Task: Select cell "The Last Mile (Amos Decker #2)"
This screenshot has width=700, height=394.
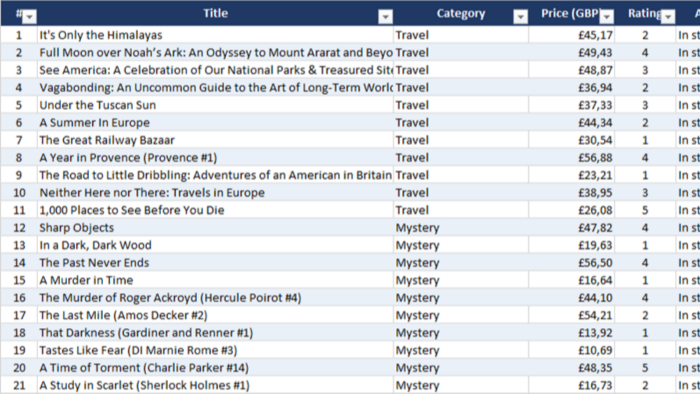Action: click(215, 315)
